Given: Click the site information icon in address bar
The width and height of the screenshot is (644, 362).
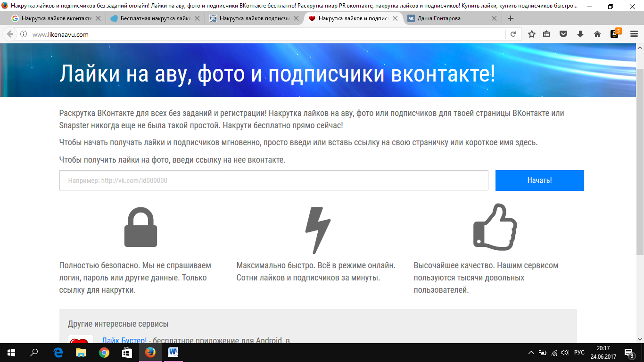Looking at the screenshot, I should 24,34.
